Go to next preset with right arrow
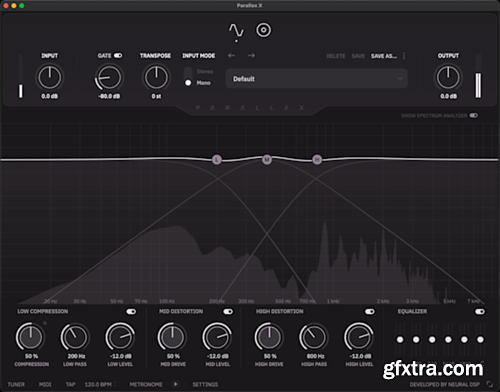The width and height of the screenshot is (500, 392). 251,56
